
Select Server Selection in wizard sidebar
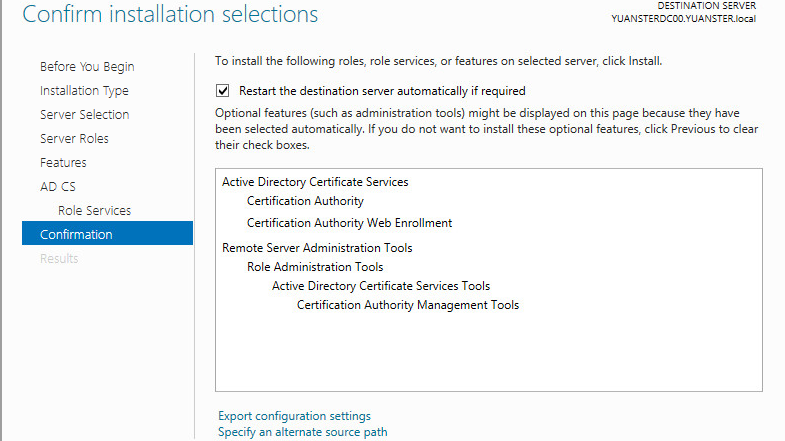[85, 115]
